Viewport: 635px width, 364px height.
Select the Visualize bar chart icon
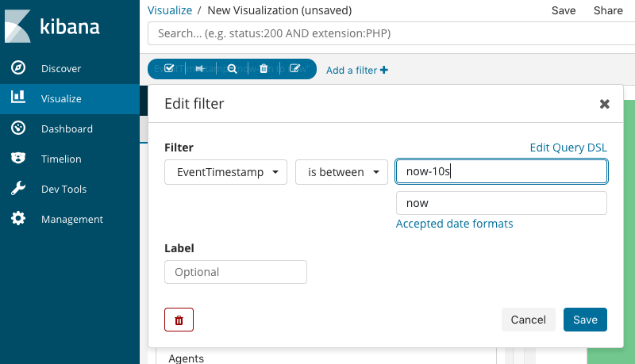click(17, 97)
